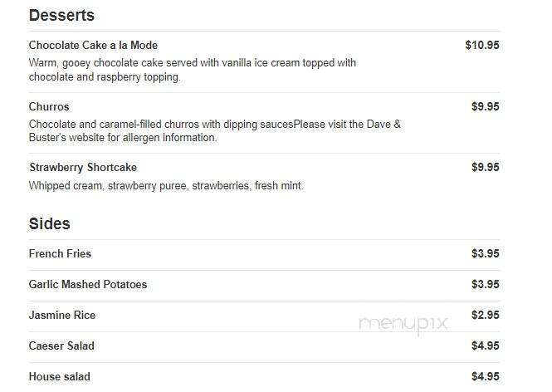The image size is (552, 392).
Task: Click the Strawberry Shortcake $9.95 price
Action: coord(485,167)
